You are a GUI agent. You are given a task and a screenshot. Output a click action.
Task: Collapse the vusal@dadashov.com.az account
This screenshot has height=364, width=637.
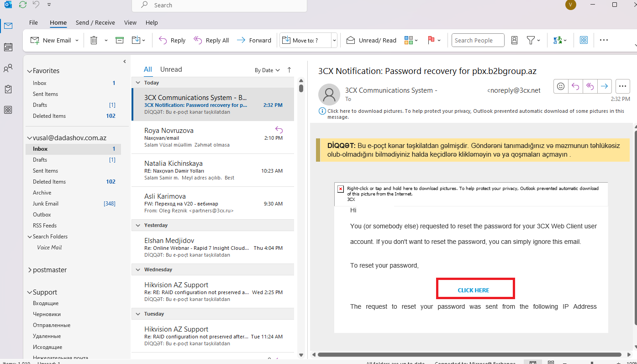[30, 138]
